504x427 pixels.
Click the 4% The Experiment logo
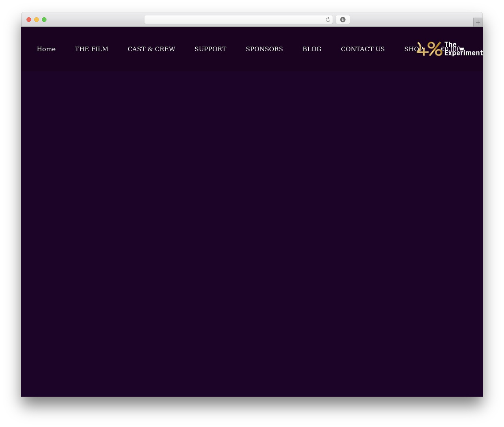450,49
